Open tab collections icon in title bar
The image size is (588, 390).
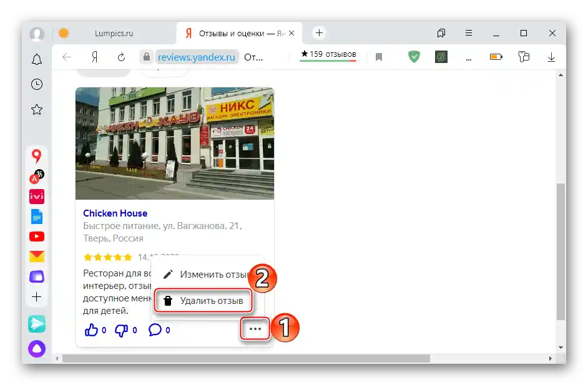pos(441,33)
